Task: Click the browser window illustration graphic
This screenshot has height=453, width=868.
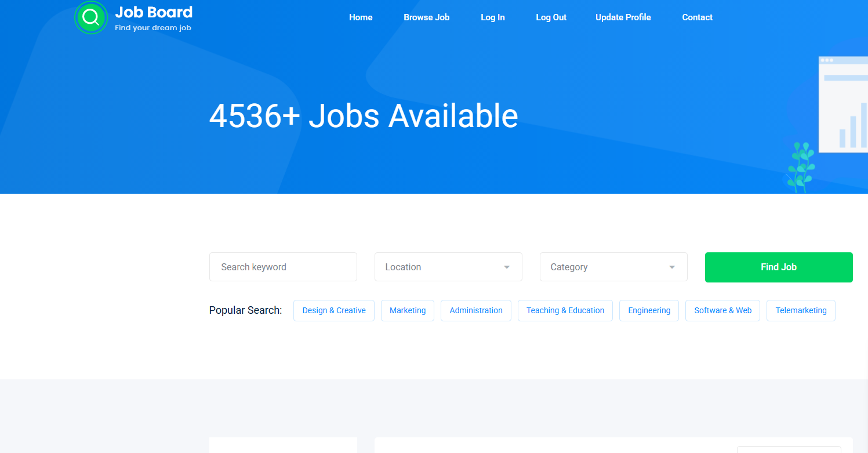Action: click(x=843, y=104)
